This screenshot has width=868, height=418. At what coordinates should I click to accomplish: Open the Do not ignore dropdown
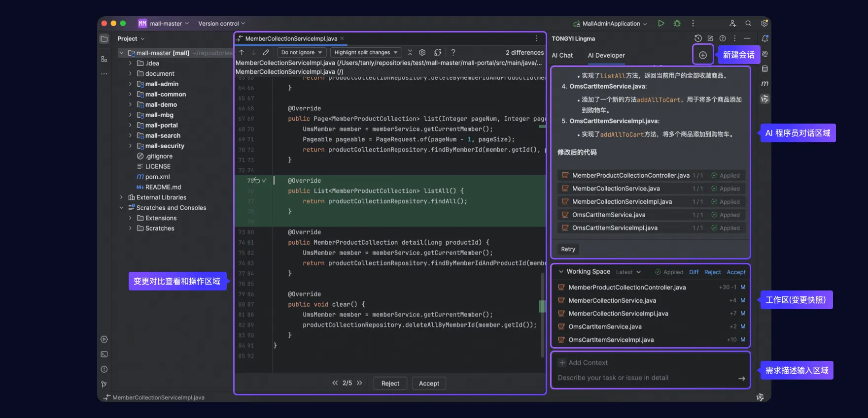301,52
